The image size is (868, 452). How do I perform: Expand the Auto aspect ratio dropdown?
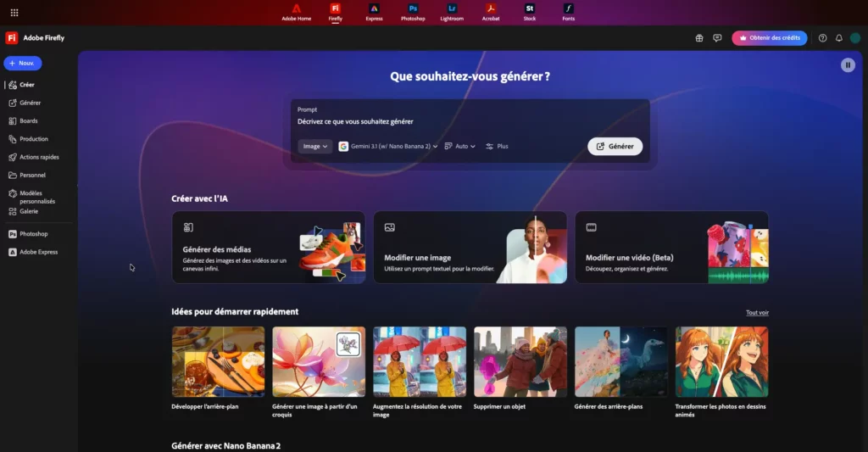tap(460, 146)
